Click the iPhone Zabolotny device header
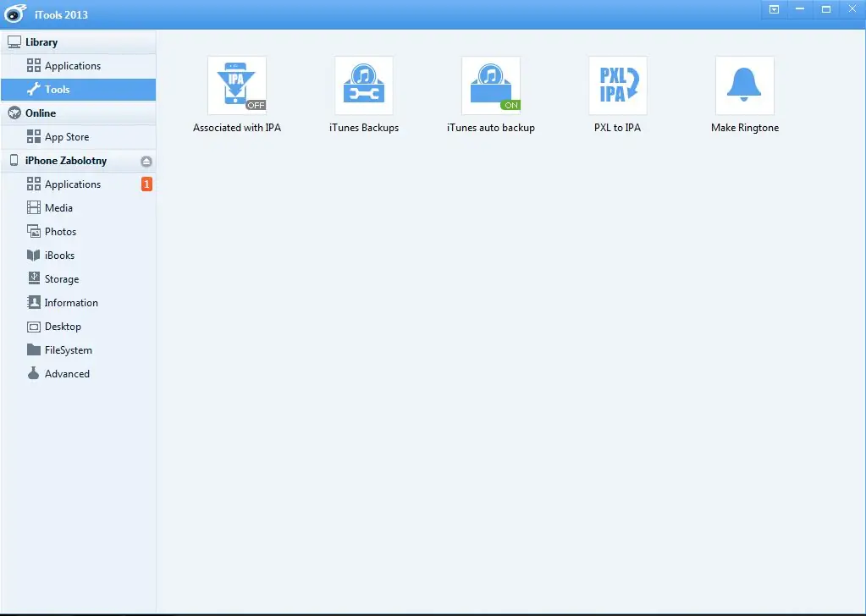Image resolution: width=866 pixels, height=616 pixels. point(79,161)
